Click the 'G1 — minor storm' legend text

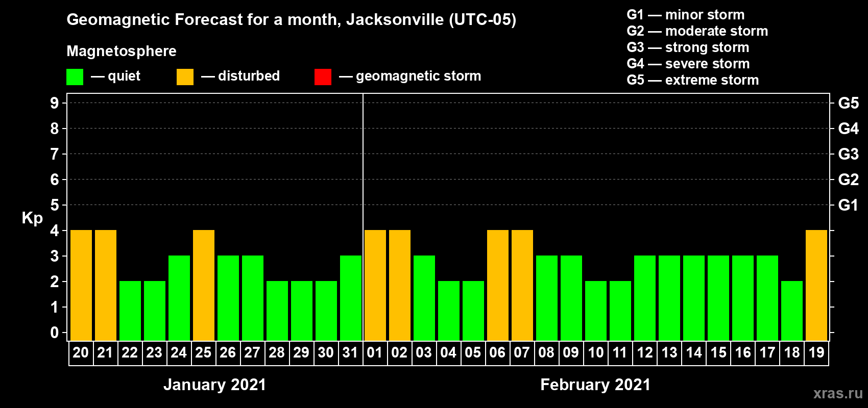point(686,15)
